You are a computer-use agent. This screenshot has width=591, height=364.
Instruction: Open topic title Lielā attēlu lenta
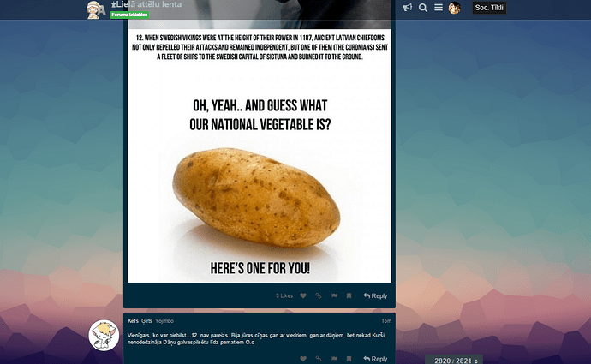tap(146, 4)
